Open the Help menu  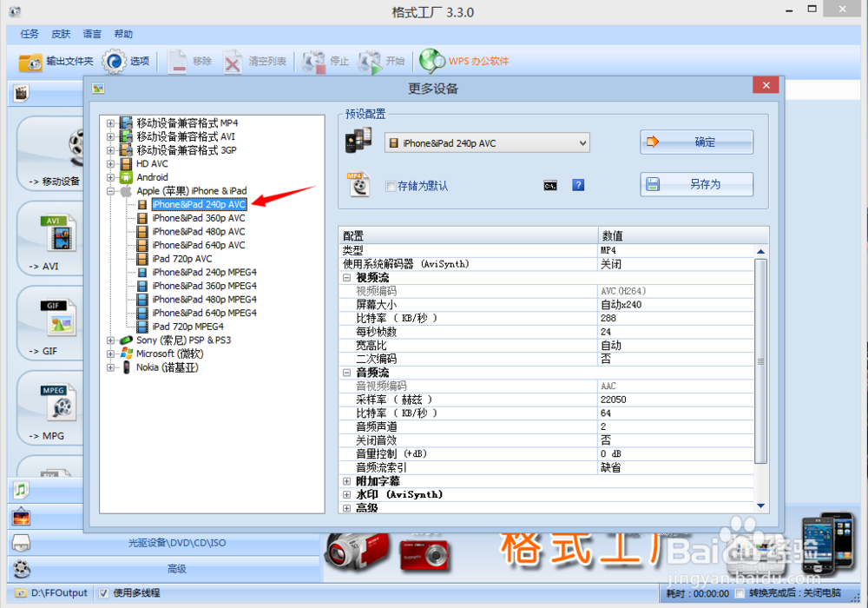tap(123, 34)
